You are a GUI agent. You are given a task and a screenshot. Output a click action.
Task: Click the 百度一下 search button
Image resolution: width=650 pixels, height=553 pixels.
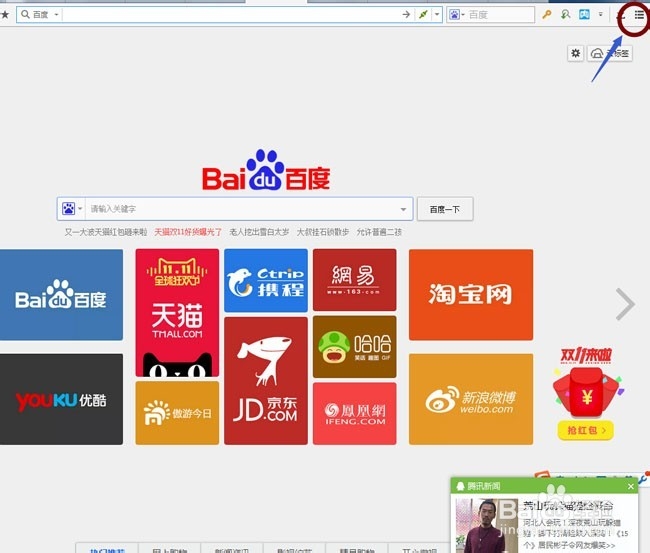[x=445, y=209]
